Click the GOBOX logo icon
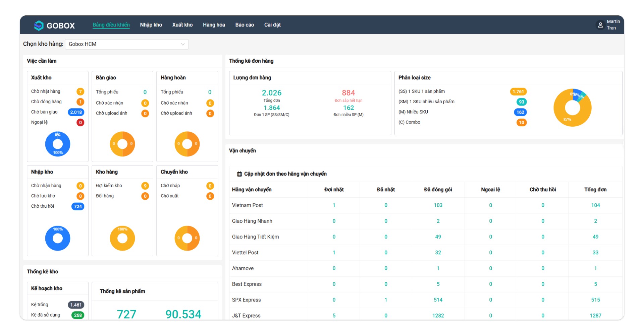644x335 pixels. 39,25
